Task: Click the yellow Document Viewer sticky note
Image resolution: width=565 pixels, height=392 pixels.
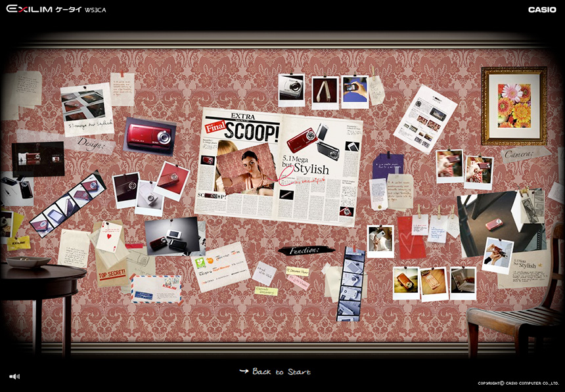Action: coord(297,271)
